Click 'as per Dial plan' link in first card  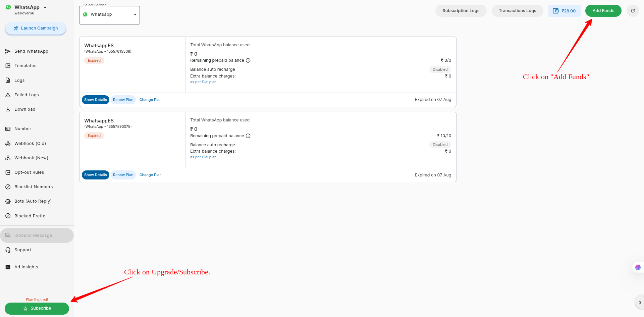pyautogui.click(x=203, y=82)
